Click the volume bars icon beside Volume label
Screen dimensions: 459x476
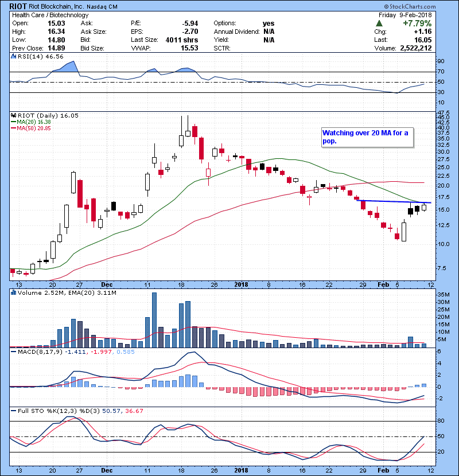pos(13,292)
